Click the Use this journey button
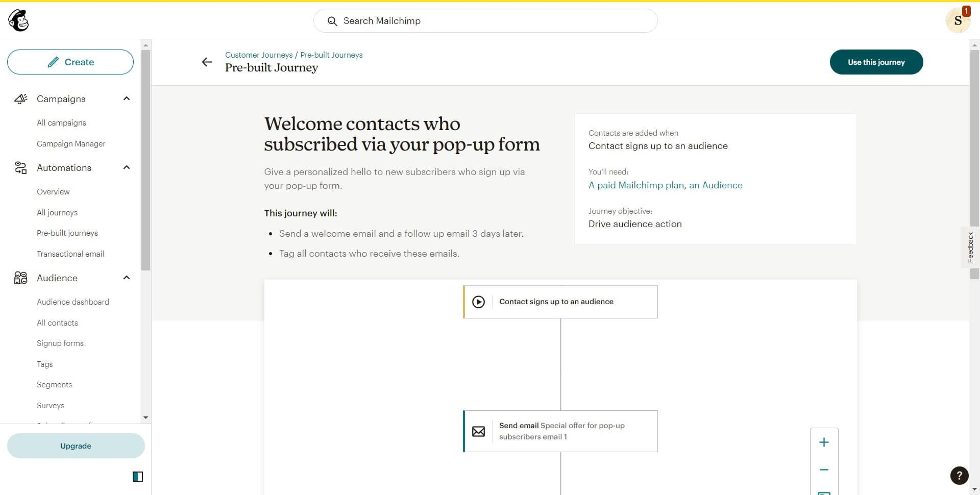The width and height of the screenshot is (980, 495). (x=876, y=62)
